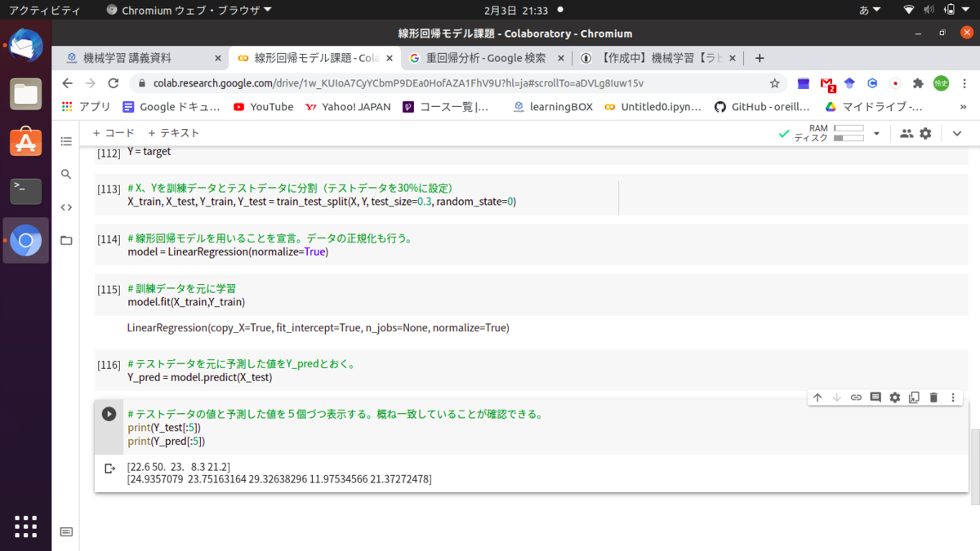
Task: Open the Files app in the dock
Action: (25, 94)
